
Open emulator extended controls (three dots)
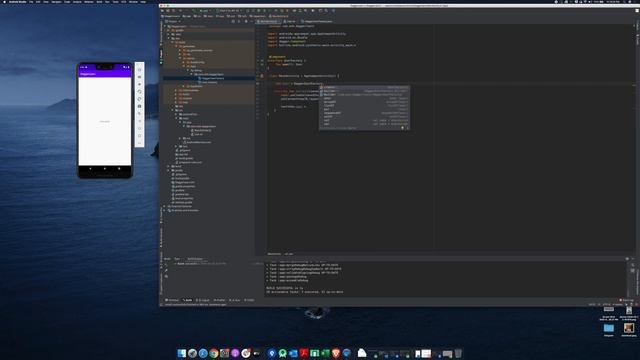pos(140,143)
